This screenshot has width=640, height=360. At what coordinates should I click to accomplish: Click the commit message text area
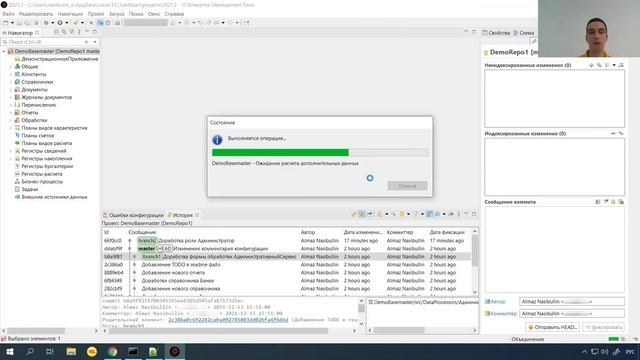tap(554, 249)
